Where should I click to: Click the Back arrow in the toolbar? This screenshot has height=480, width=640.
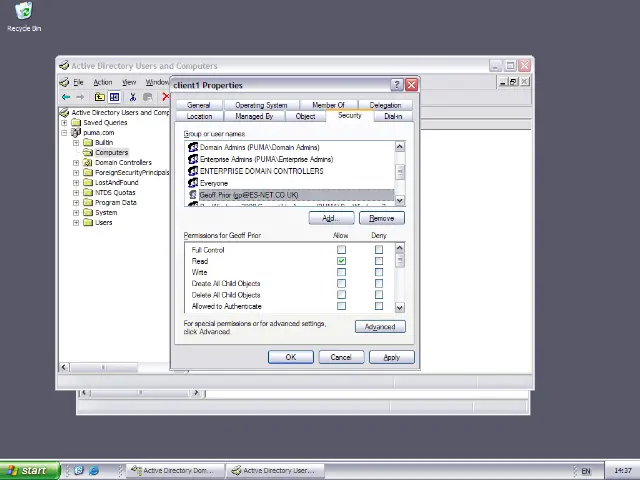click(x=66, y=97)
